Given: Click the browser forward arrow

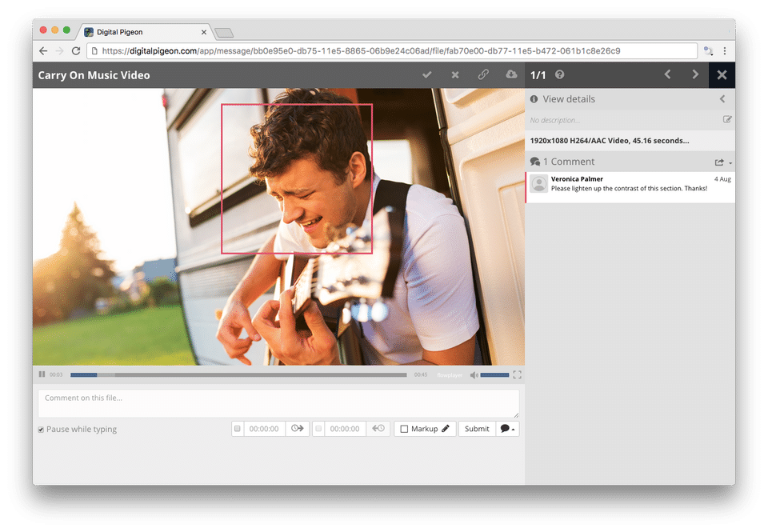Looking at the screenshot, I should click(x=59, y=51).
